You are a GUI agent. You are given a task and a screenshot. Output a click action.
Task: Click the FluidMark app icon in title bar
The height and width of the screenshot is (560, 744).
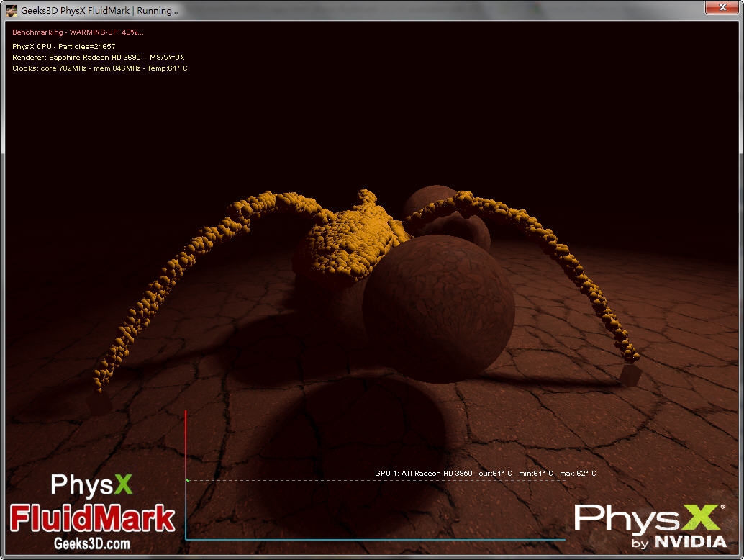(11, 11)
